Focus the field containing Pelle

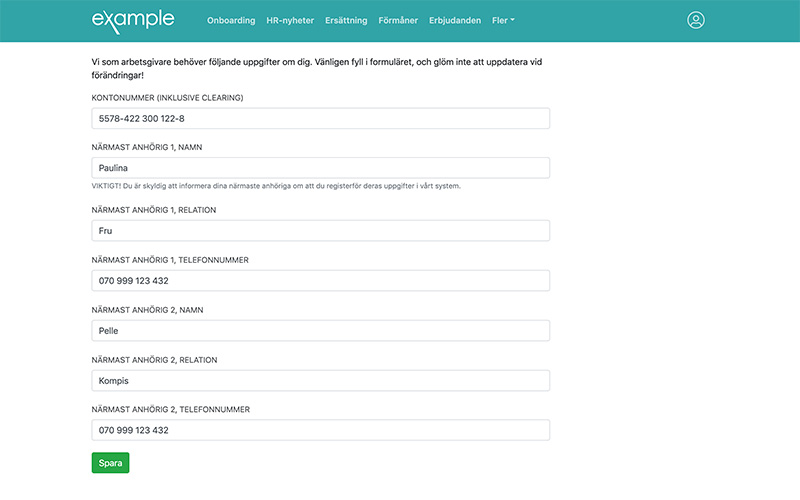pyautogui.click(x=320, y=331)
